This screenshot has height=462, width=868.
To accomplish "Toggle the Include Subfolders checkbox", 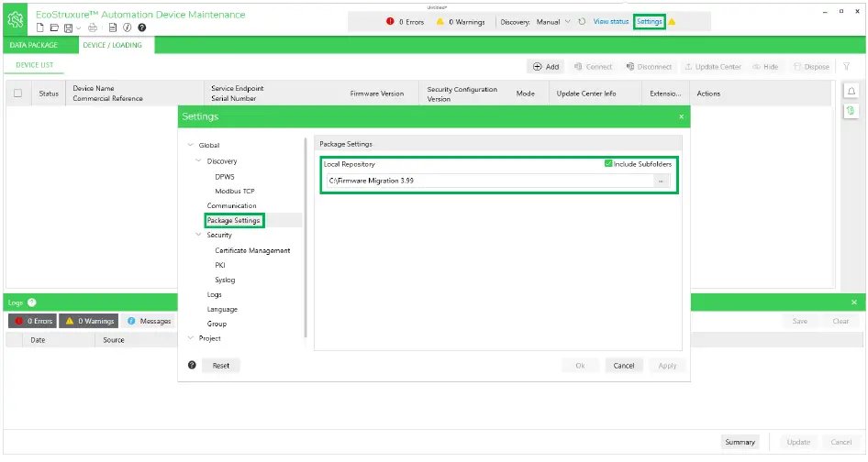I will [608, 164].
